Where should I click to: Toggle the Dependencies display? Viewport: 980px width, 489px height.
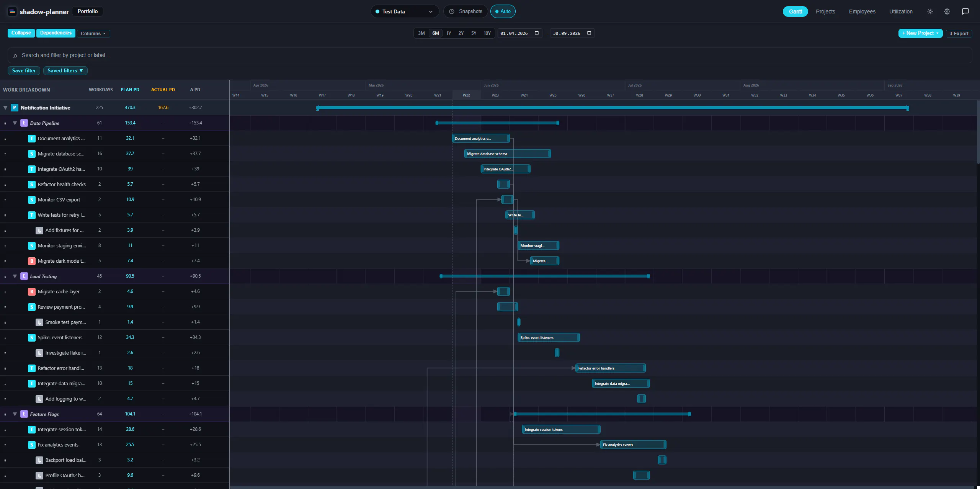point(56,33)
